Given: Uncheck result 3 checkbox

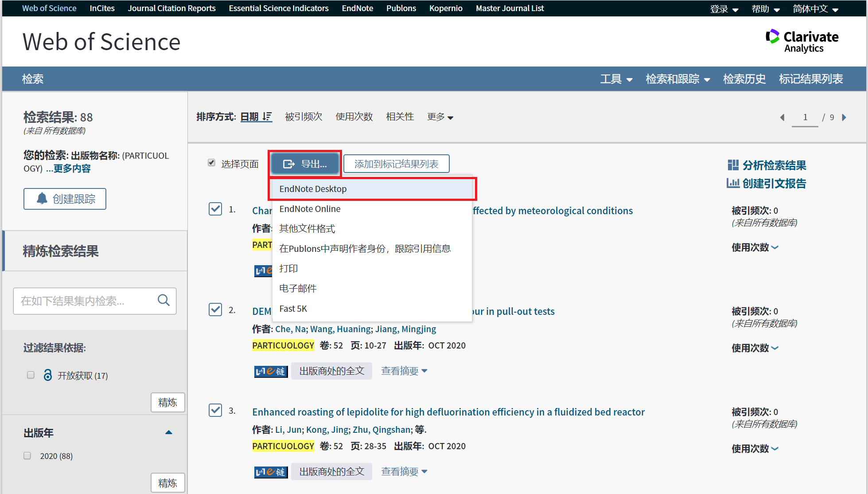Looking at the screenshot, I should tap(215, 410).
